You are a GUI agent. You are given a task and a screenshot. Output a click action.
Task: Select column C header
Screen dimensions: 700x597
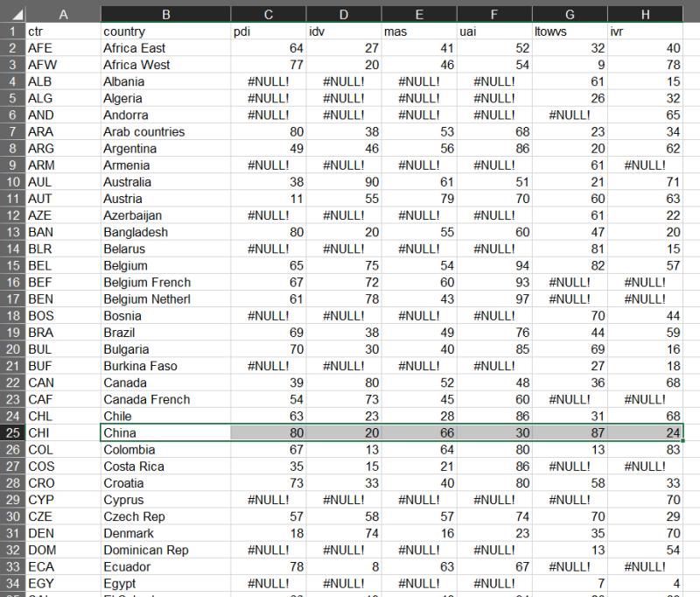[269, 14]
